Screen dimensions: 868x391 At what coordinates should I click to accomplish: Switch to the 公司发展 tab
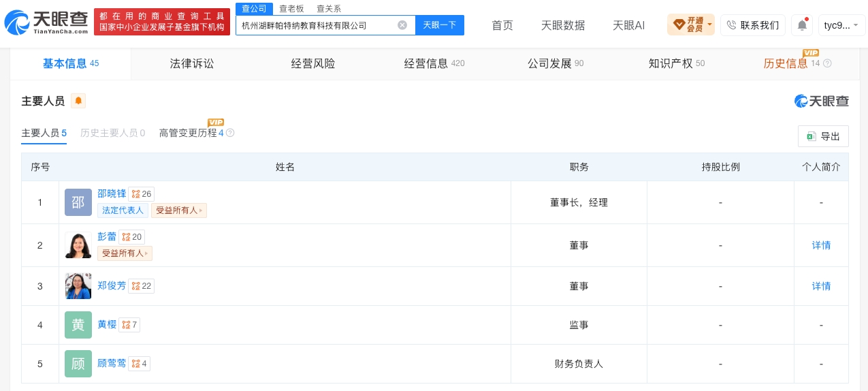pos(556,63)
